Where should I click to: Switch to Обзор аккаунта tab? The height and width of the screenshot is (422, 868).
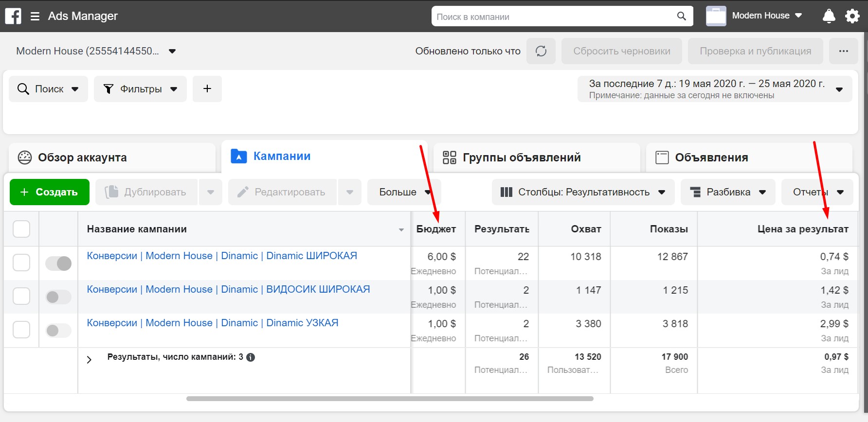(112, 158)
